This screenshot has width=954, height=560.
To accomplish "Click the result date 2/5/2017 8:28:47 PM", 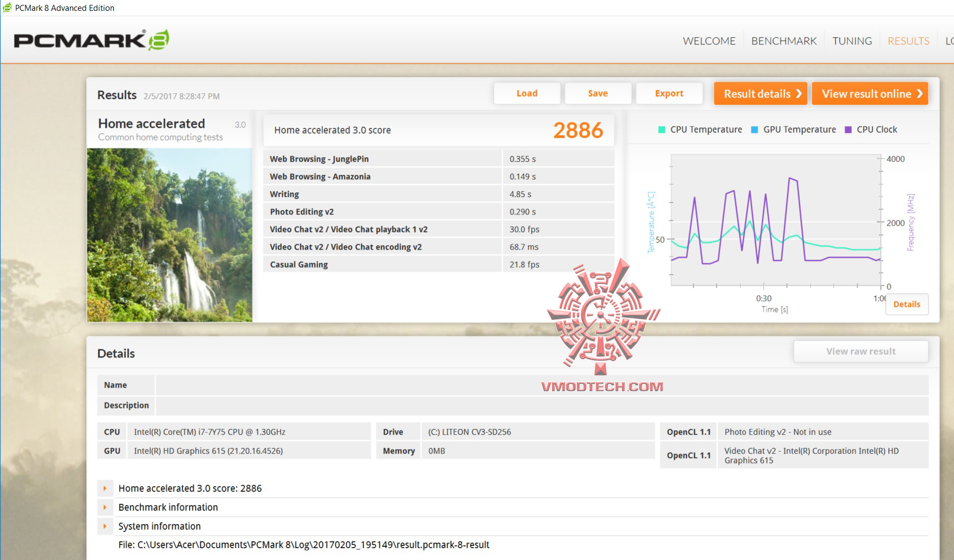I will 181,96.
